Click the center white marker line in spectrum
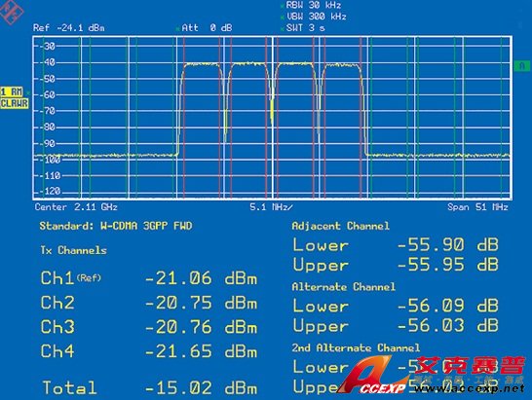Image resolution: width=532 pixels, height=400 pixels. tap(273, 118)
